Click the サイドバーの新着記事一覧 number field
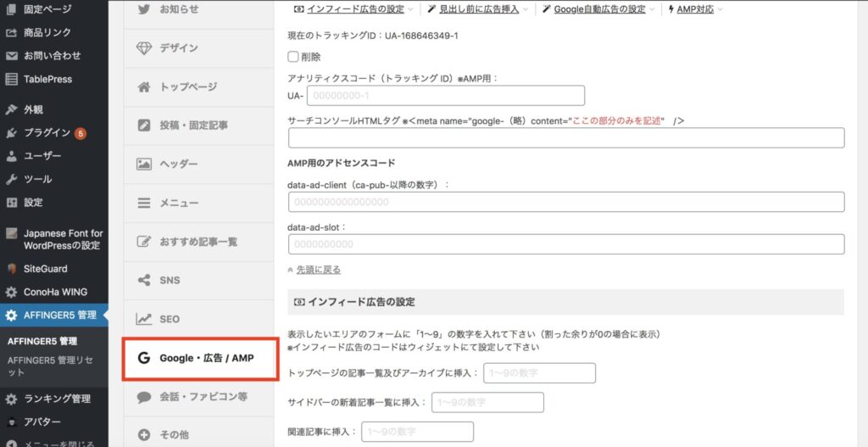The width and height of the screenshot is (868, 447). click(x=487, y=403)
